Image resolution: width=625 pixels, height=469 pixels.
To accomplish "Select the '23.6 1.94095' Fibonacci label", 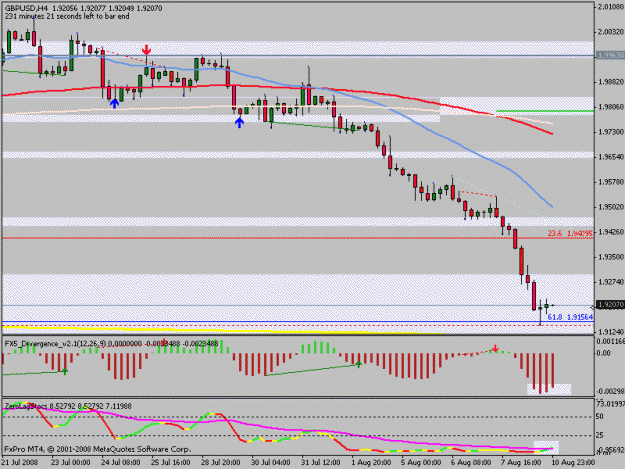I will 570,233.
